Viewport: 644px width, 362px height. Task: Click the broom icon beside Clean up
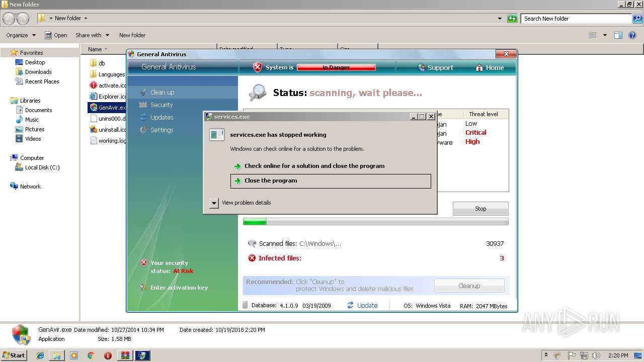coord(143,92)
